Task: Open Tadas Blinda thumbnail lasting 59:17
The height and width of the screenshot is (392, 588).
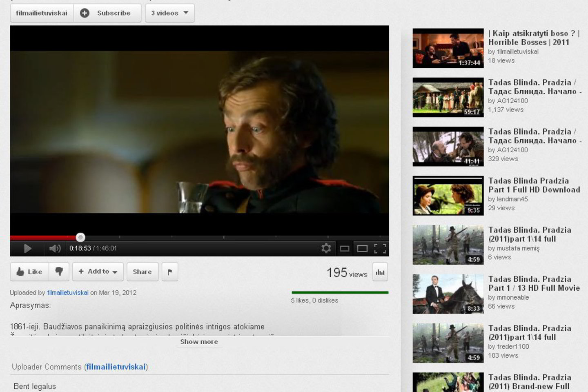Action: tap(448, 97)
